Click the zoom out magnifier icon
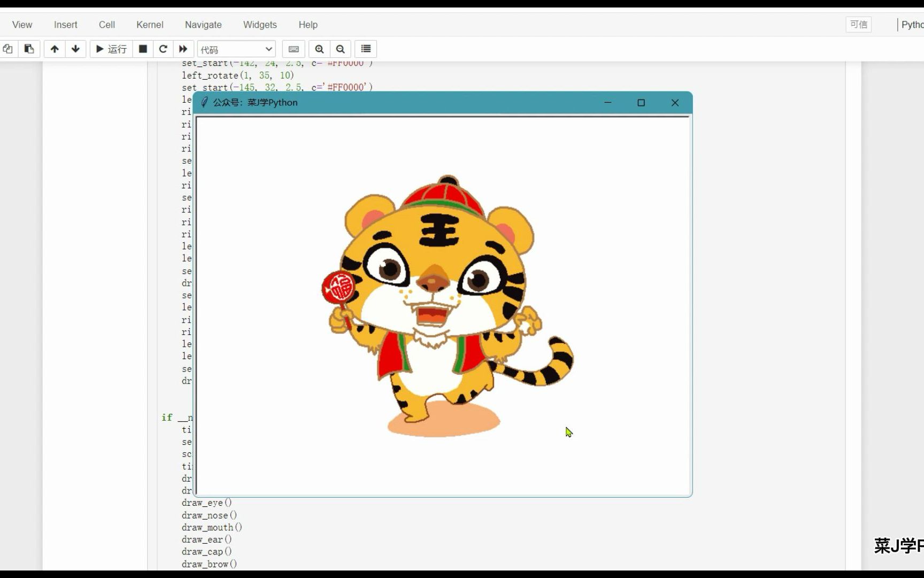 340,49
